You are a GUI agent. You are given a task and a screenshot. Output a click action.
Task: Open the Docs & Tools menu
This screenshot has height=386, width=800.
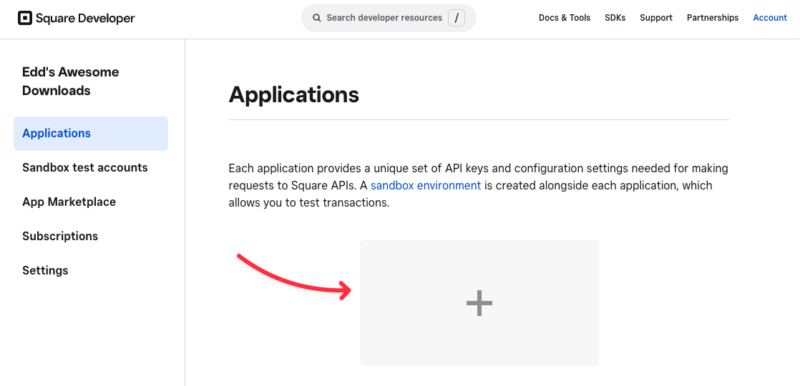(x=564, y=18)
